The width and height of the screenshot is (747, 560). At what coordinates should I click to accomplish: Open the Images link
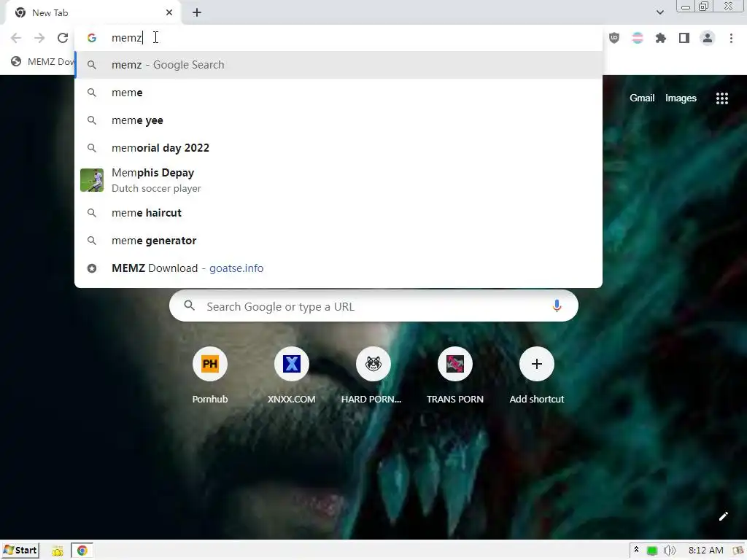[x=681, y=98]
